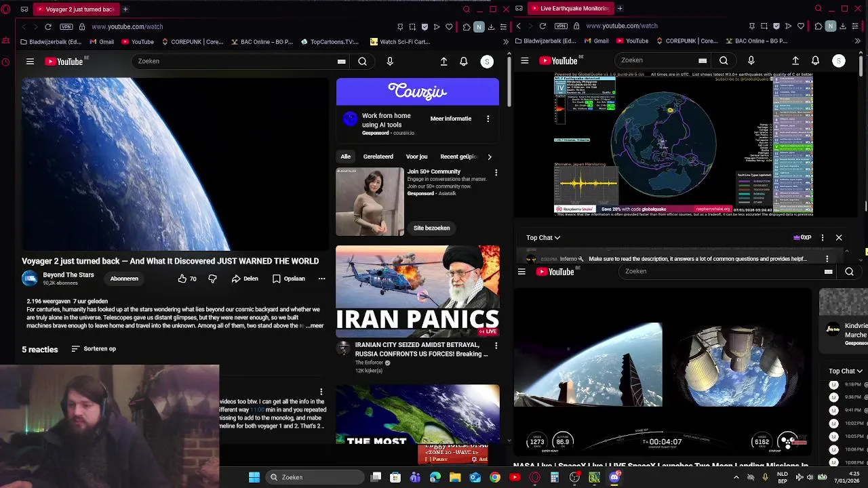Open File Explorer from the taskbar
868x488 pixels.
[455, 477]
